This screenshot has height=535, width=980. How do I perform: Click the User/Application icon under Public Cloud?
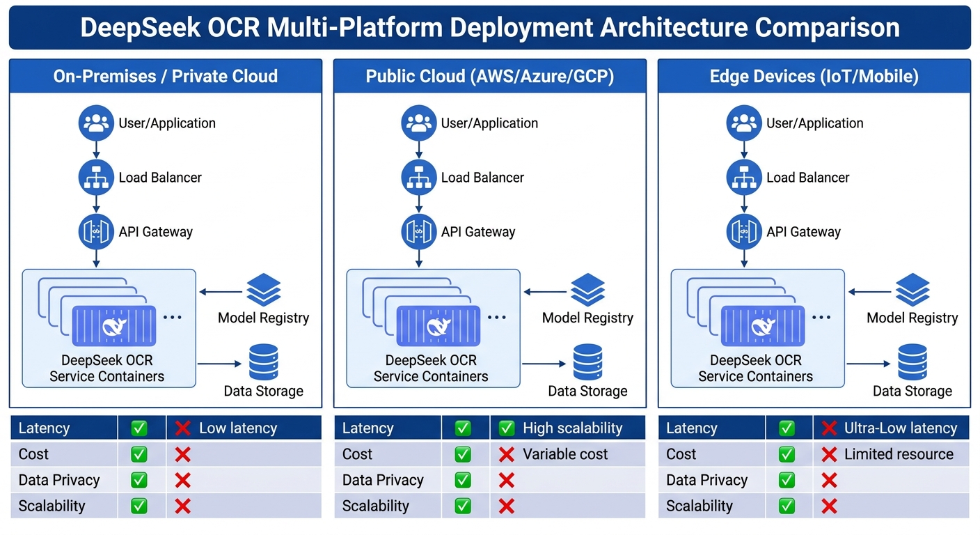(419, 123)
